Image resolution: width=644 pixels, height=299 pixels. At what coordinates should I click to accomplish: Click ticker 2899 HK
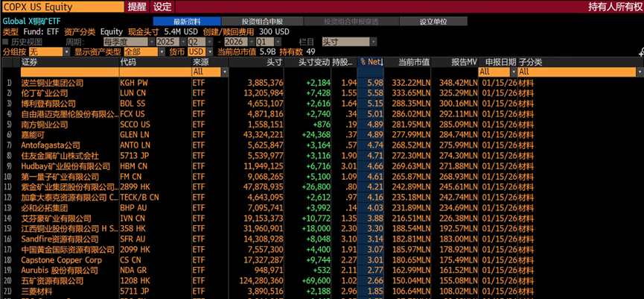pyautogui.click(x=133, y=187)
